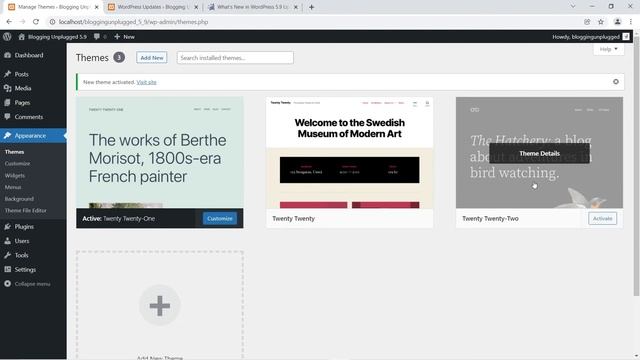The width and height of the screenshot is (640, 360).
Task: Open the user avatar in admin bar
Action: [x=626, y=37]
